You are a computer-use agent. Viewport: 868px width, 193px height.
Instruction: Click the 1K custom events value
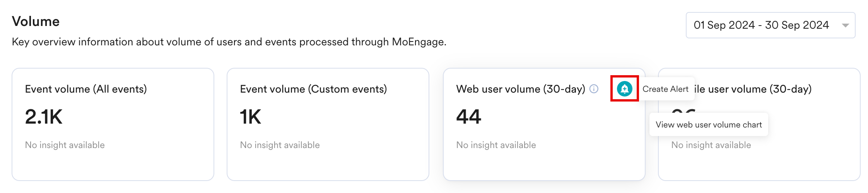coord(251,117)
